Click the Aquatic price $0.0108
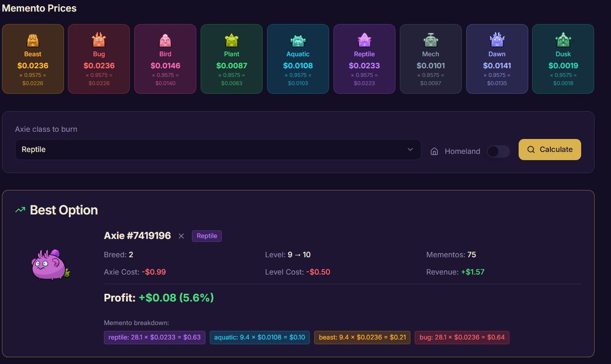 298,65
